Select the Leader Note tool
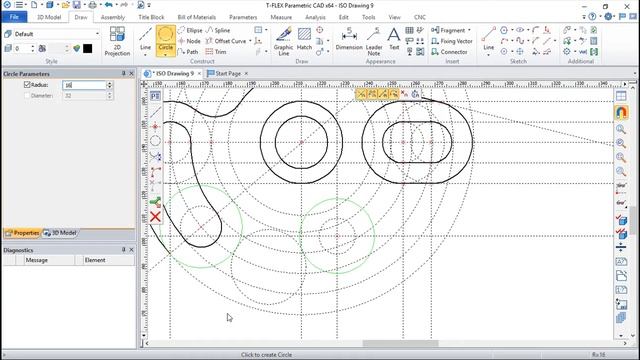The image size is (640, 360). [x=374, y=41]
